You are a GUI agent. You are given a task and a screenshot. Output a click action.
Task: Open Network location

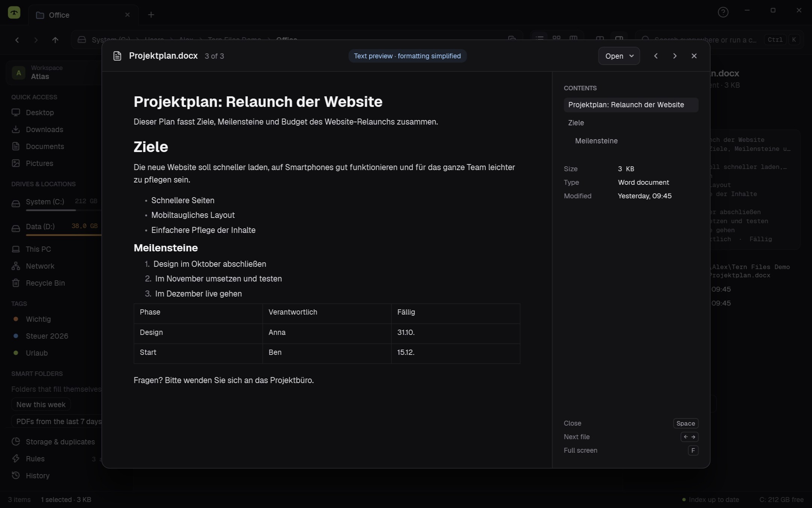[54, 266]
